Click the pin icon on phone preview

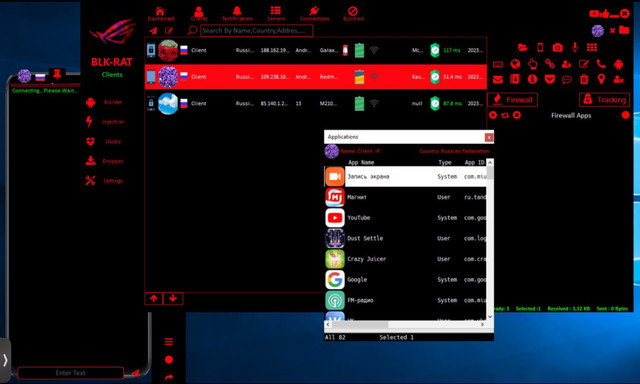57,74
